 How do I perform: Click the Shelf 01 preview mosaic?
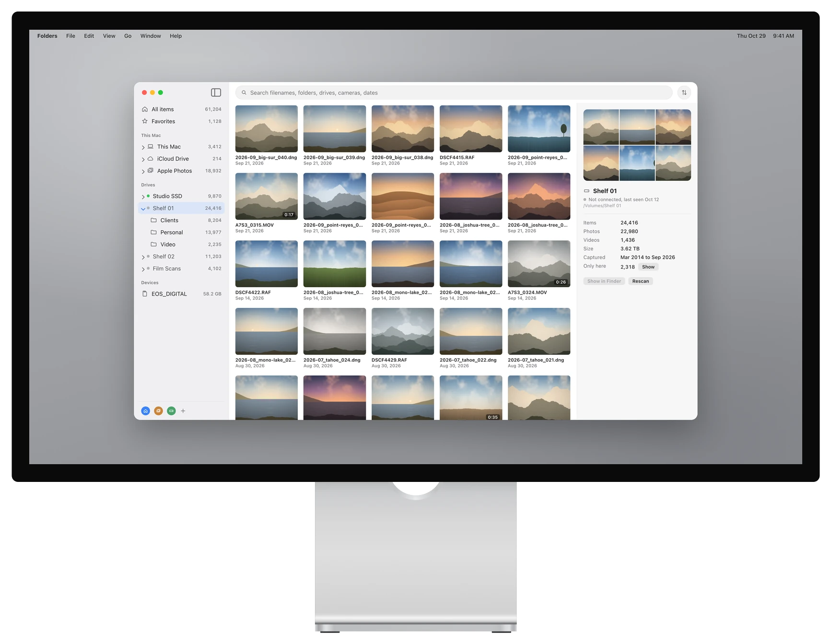click(637, 145)
